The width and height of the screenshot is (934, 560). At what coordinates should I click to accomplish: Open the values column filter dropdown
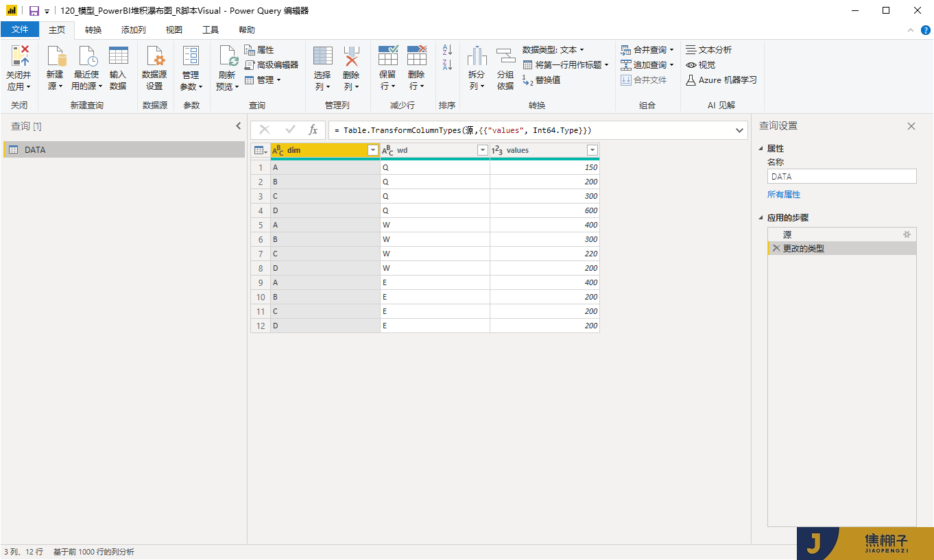(592, 150)
